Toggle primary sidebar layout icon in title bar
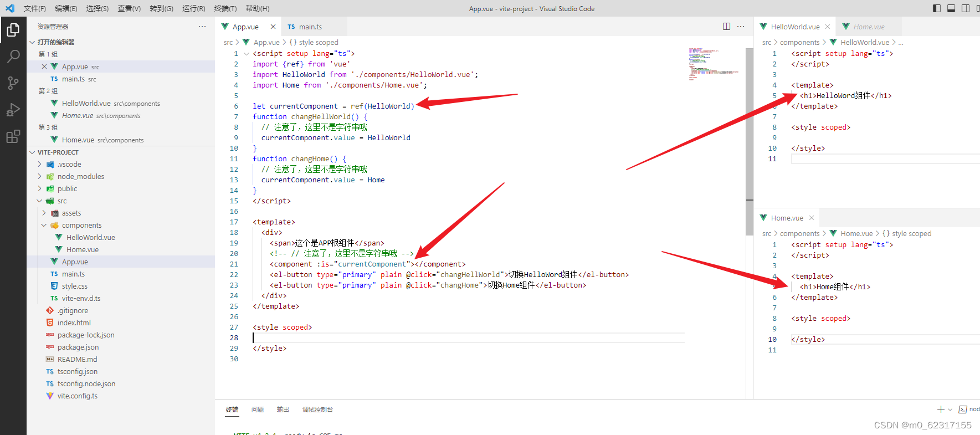980x435 pixels. pyautogui.click(x=937, y=8)
